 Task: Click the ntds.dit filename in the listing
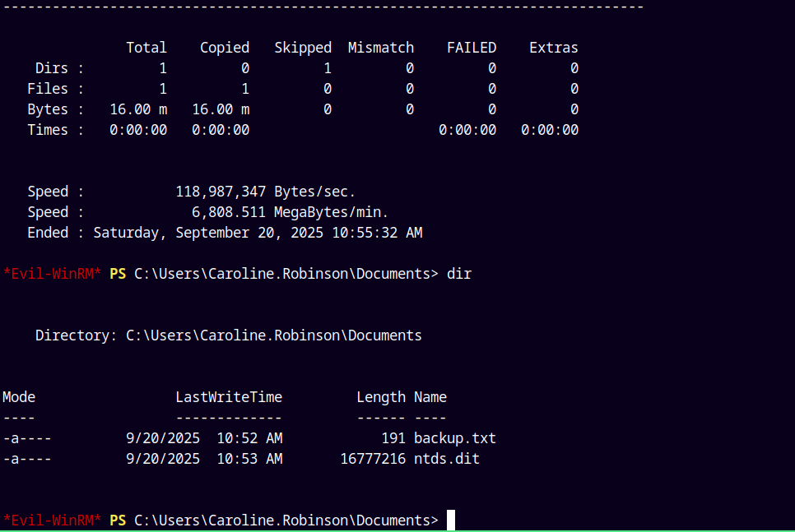tap(446, 459)
